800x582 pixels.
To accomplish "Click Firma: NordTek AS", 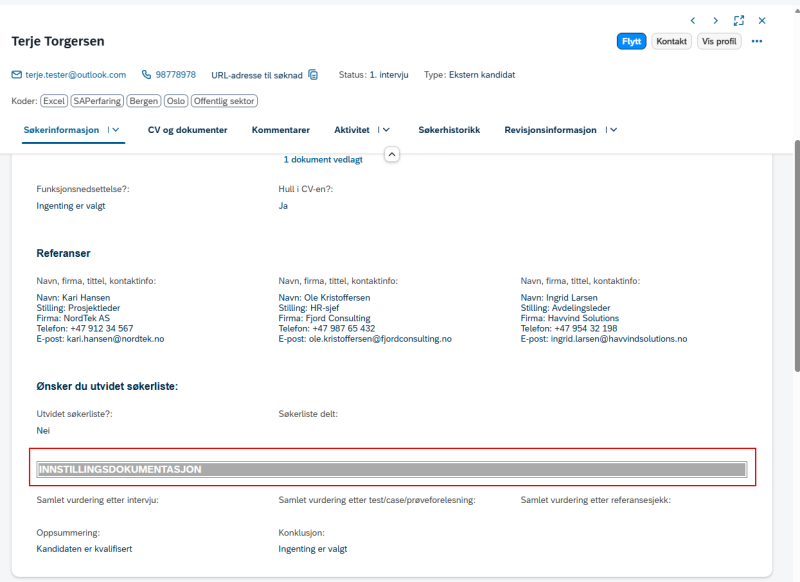I will pos(73,318).
